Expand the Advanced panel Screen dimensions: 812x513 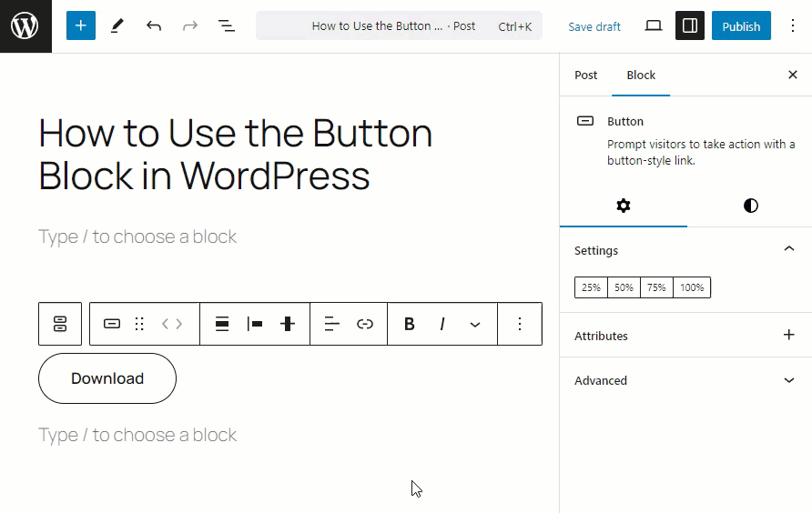pos(685,380)
